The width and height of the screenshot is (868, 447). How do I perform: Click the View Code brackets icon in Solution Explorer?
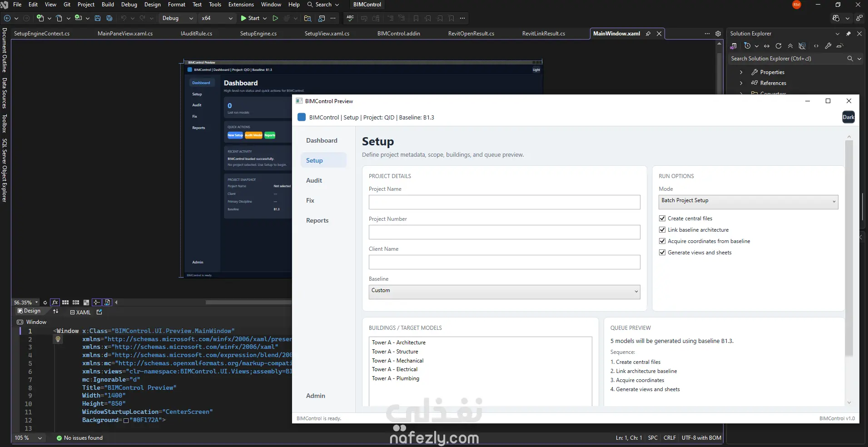click(816, 46)
